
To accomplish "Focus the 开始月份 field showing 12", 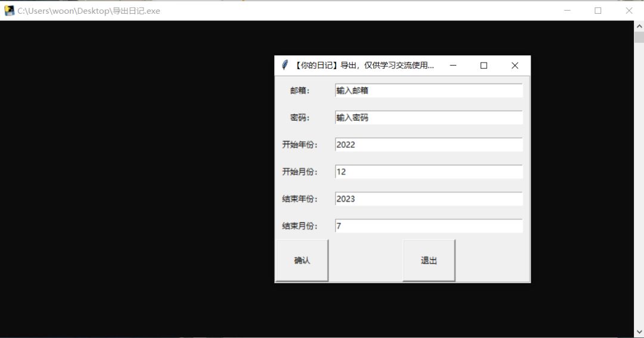I will point(428,172).
